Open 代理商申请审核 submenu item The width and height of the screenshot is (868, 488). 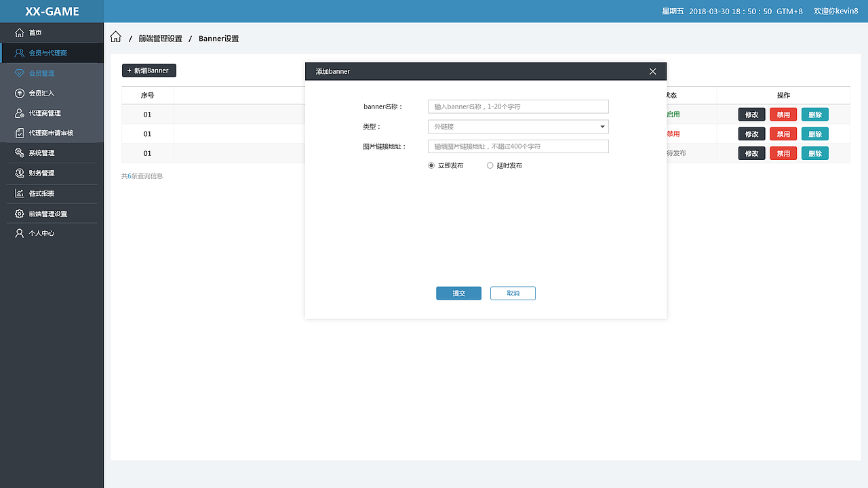(52, 133)
